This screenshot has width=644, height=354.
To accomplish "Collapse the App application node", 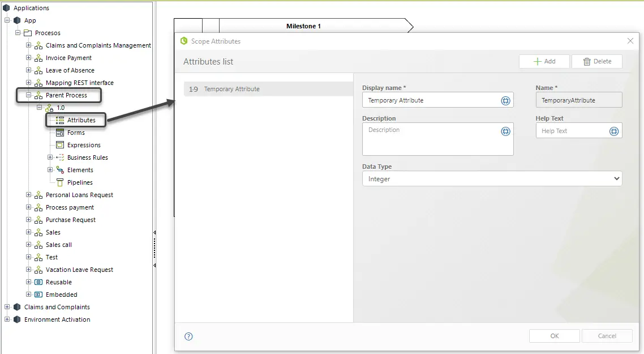I will [x=7, y=20].
